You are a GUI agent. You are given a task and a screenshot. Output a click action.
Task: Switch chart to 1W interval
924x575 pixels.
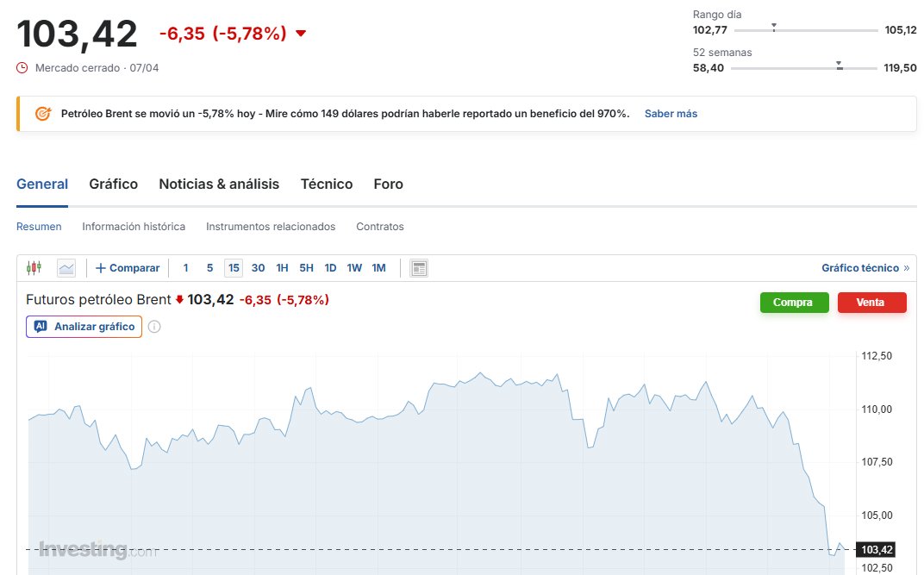pyautogui.click(x=354, y=268)
